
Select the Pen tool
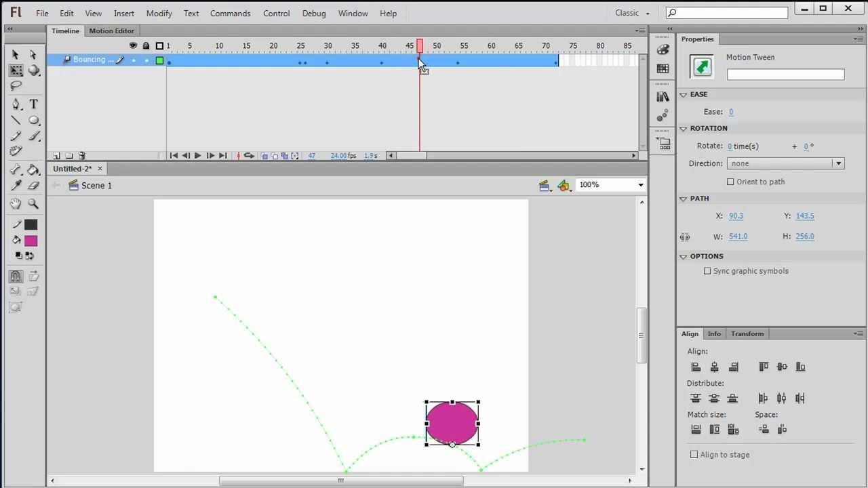click(x=16, y=104)
